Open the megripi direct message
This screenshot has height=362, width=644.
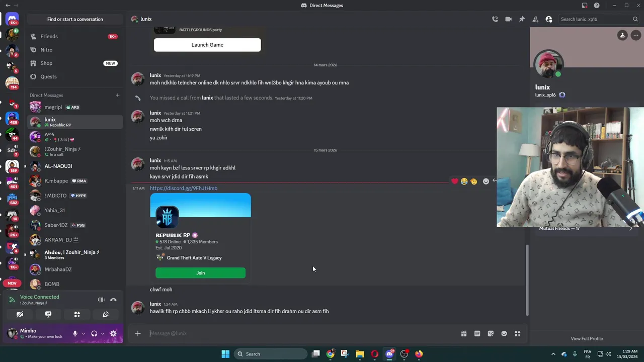75,107
